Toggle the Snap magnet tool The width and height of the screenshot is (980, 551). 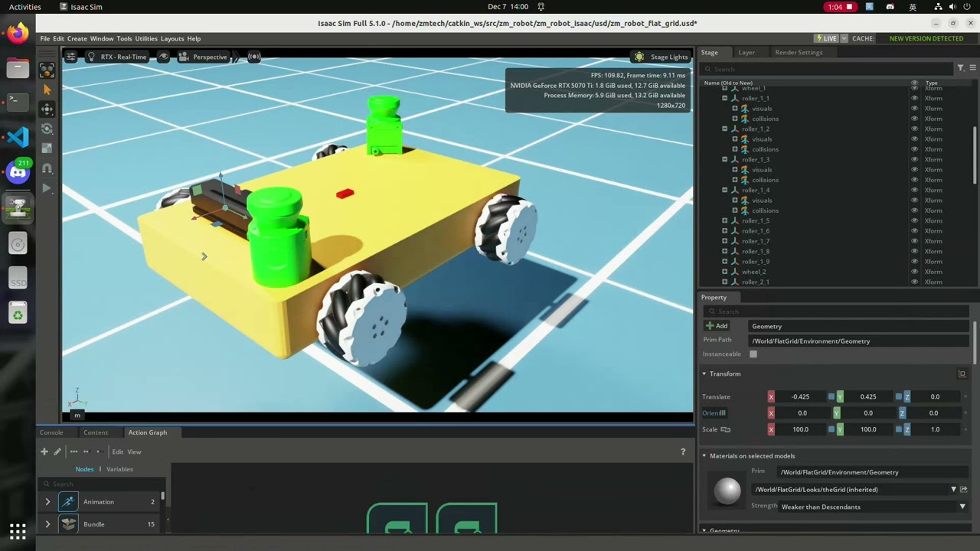47,169
